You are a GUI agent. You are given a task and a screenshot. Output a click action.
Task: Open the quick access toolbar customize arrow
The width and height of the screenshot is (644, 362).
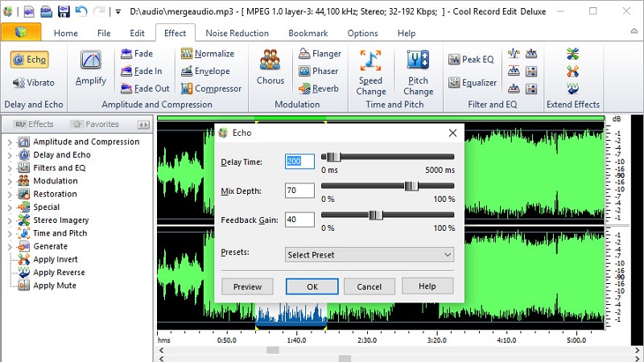coord(118,12)
